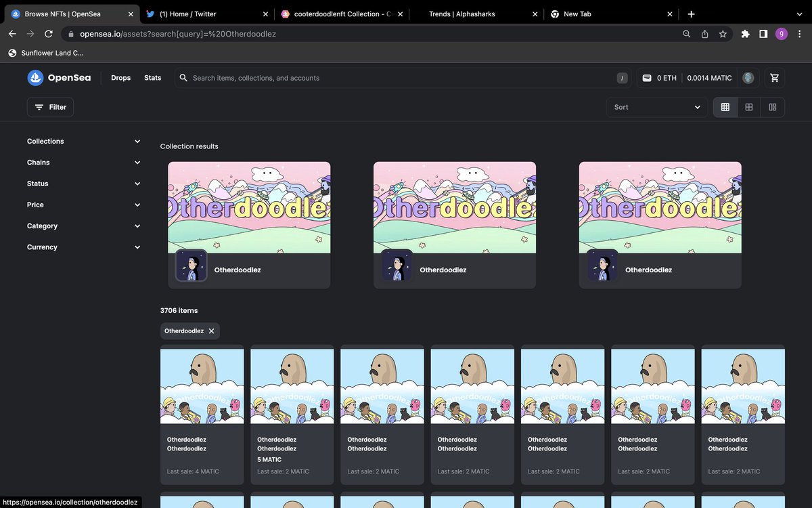This screenshot has height=508, width=812.
Task: Switch to the New Tab tab
Action: click(x=611, y=14)
